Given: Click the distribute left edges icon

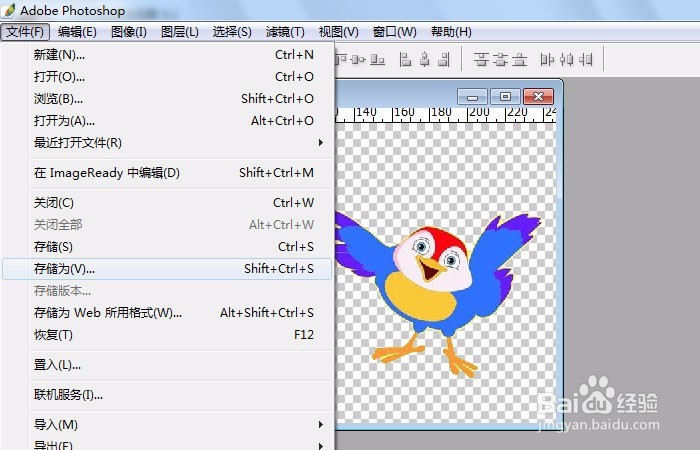Looking at the screenshot, I should tap(547, 59).
